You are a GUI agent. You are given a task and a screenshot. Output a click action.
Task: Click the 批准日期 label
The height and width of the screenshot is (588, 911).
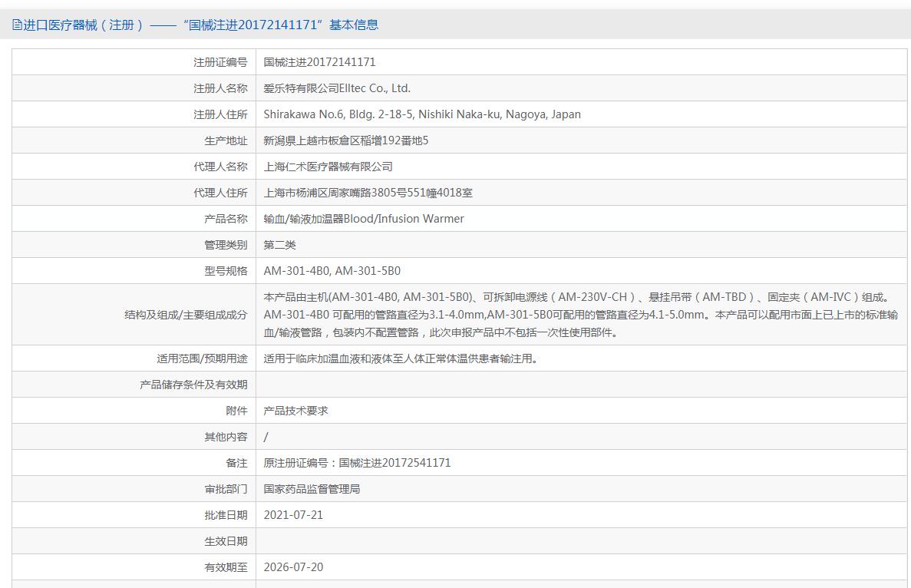coord(226,515)
